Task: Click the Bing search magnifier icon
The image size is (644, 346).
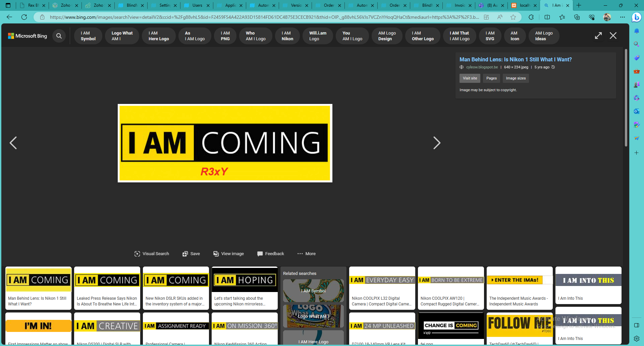Action: (x=59, y=36)
